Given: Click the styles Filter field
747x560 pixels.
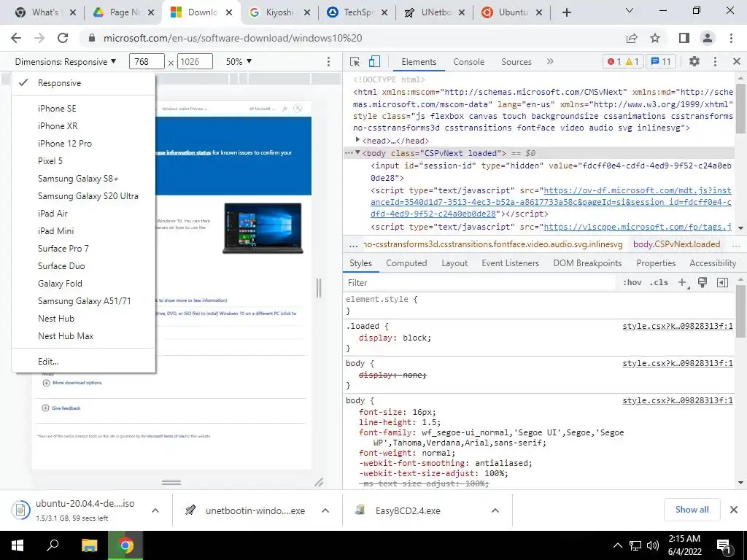Looking at the screenshot, I should click(481, 282).
